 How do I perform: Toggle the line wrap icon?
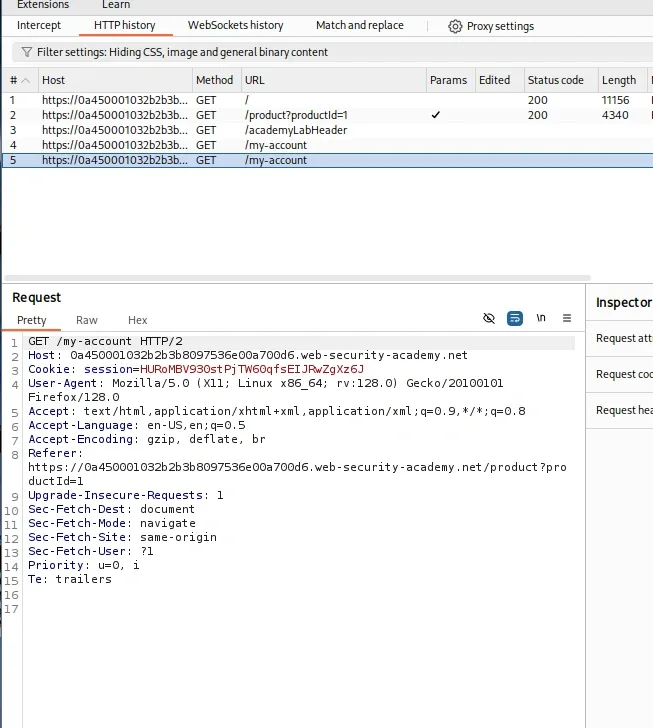(x=515, y=318)
